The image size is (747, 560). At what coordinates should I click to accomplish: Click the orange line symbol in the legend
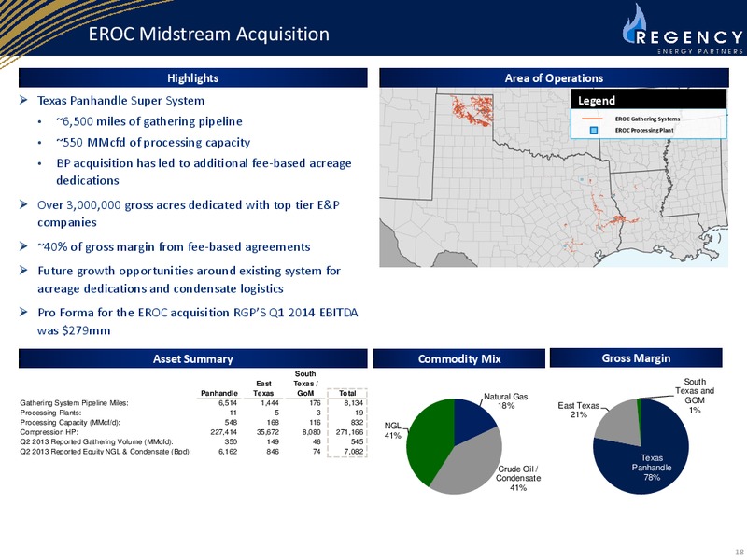click(x=592, y=119)
